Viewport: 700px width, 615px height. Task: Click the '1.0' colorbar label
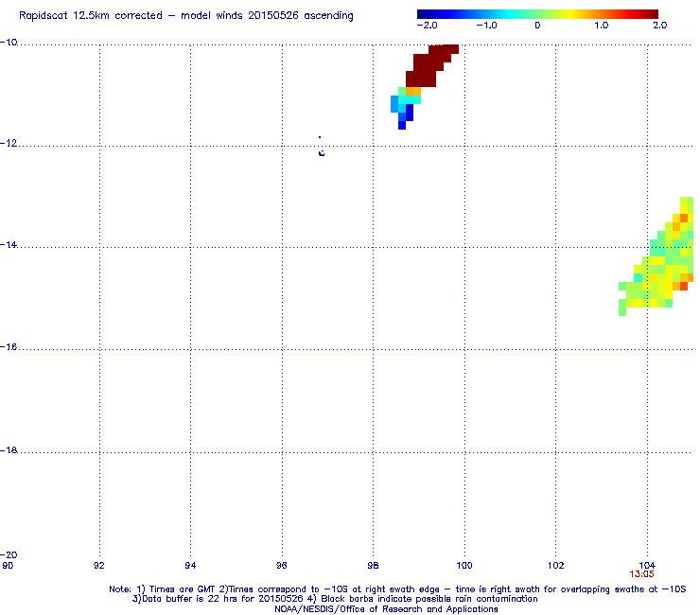click(602, 25)
